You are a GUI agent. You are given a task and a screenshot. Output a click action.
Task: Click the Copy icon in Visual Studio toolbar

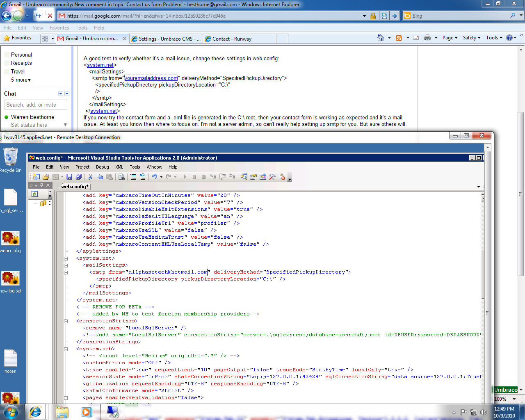[100, 177]
